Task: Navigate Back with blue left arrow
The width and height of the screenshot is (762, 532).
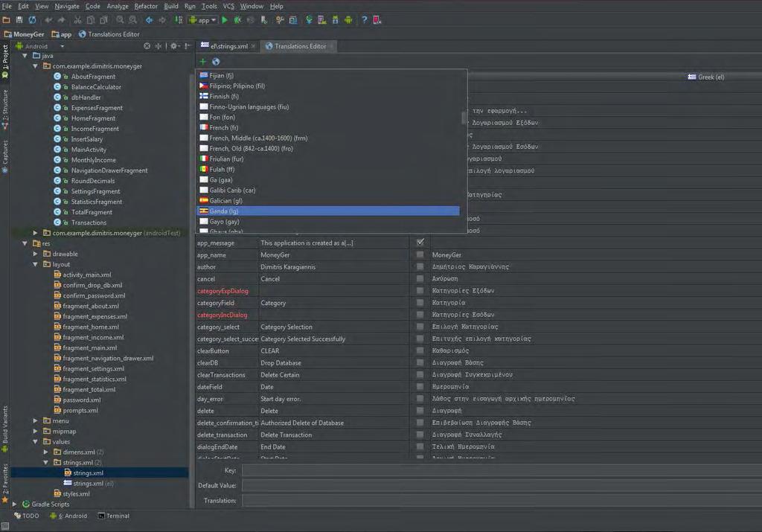Action: click(x=149, y=20)
